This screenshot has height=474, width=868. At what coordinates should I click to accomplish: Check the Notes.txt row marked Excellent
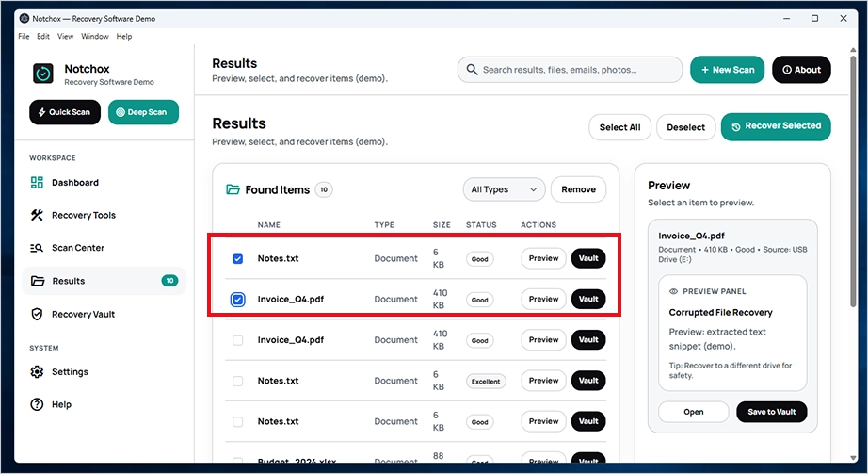(x=237, y=381)
